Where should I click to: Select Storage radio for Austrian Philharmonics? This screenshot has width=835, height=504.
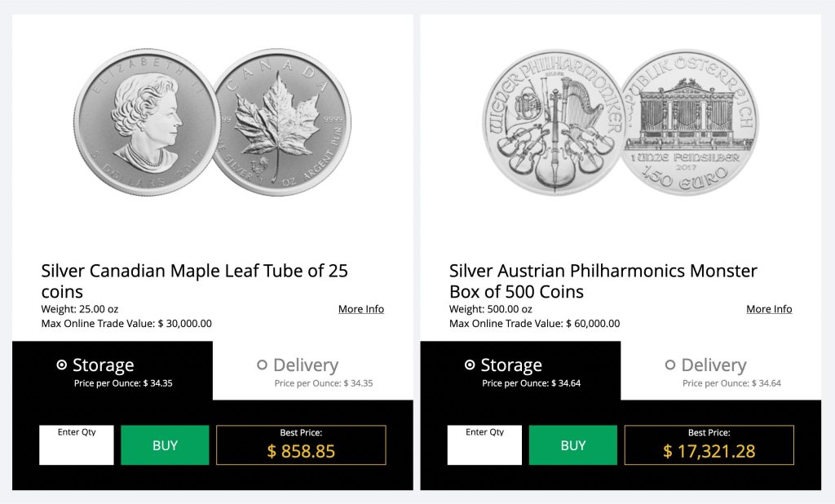coord(470,365)
